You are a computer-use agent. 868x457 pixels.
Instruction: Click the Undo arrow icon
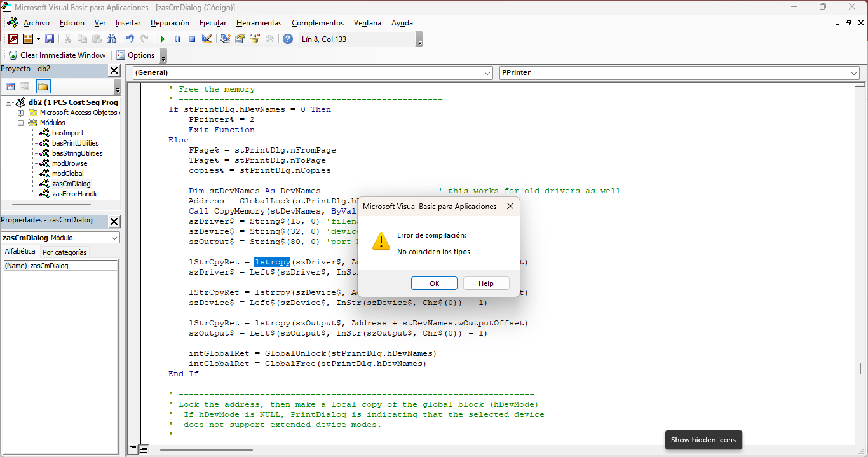pos(130,39)
